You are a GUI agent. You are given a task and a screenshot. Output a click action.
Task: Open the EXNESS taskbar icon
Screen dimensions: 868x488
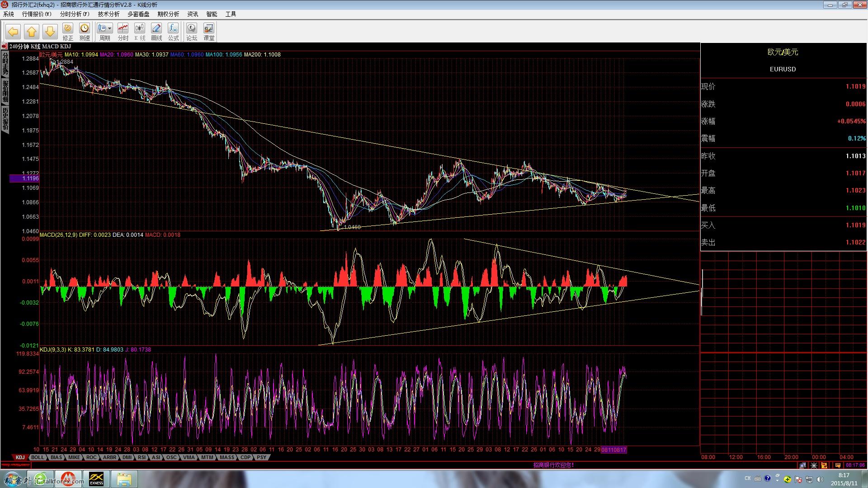pyautogui.click(x=96, y=479)
